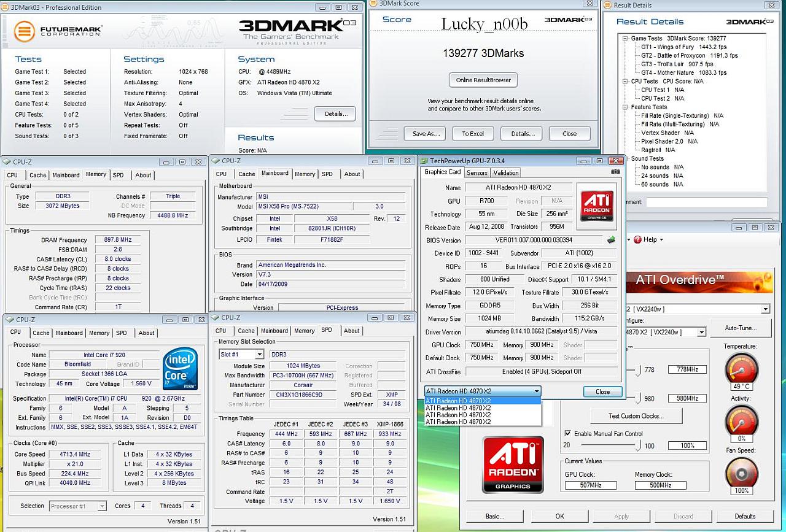Click the GPU-Z screenshot camera icon

615,172
